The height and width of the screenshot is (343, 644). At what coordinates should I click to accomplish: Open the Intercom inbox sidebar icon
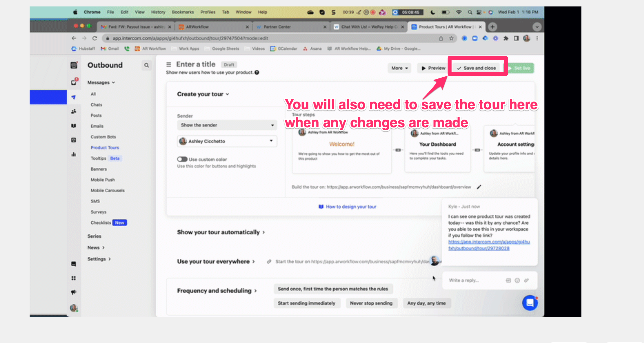tap(74, 82)
